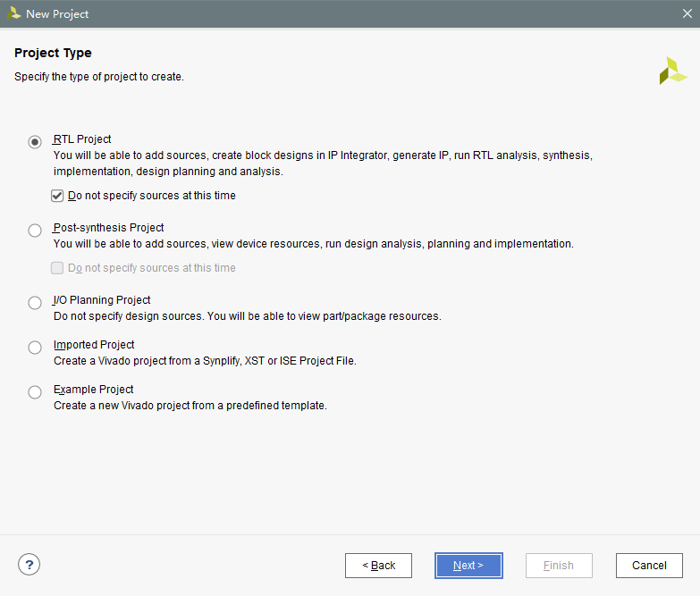Image resolution: width=700 pixels, height=596 pixels.
Task: Uncheck Do not specify sources under RTL Project
Action: click(x=57, y=196)
